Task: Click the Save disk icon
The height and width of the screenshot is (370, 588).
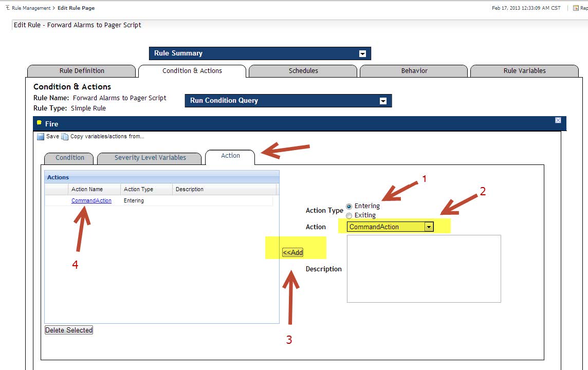Action: 41,137
